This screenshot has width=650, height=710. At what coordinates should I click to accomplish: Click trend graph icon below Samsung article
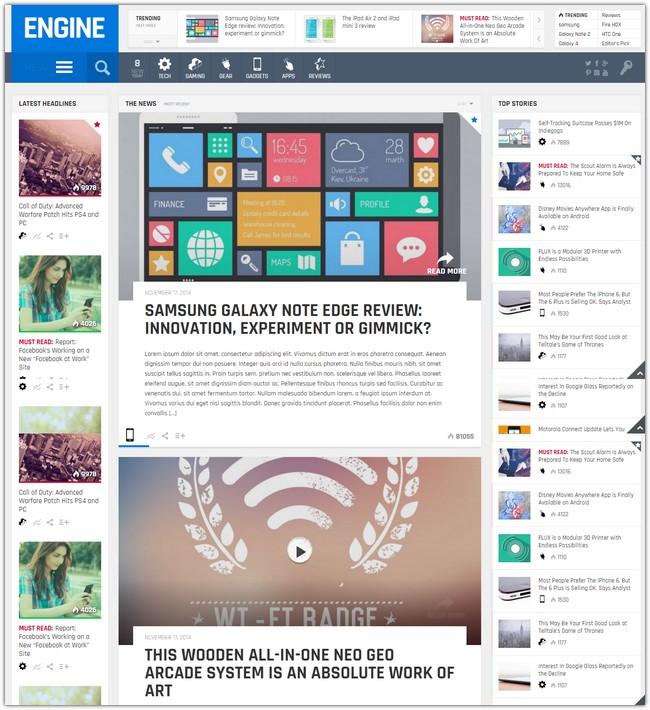coord(151,436)
